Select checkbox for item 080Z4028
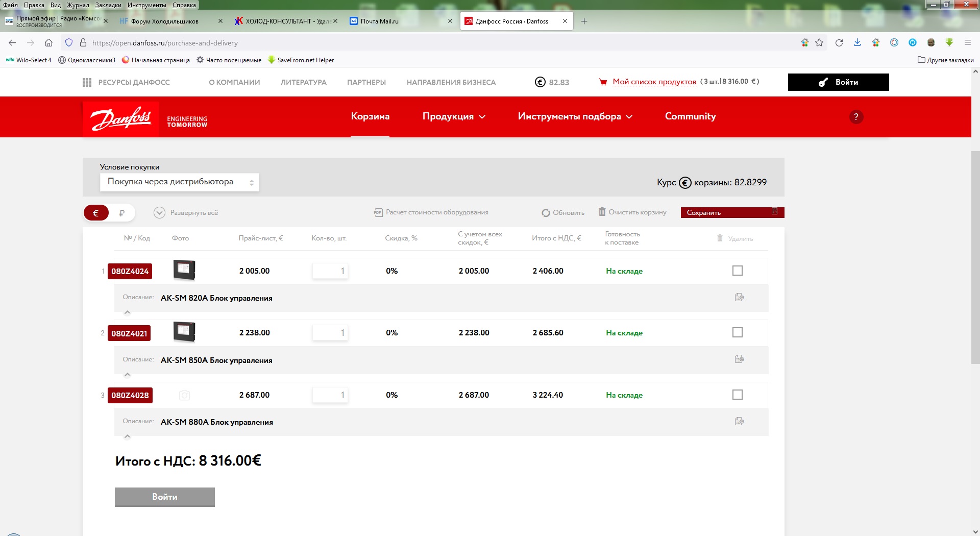 738,395
